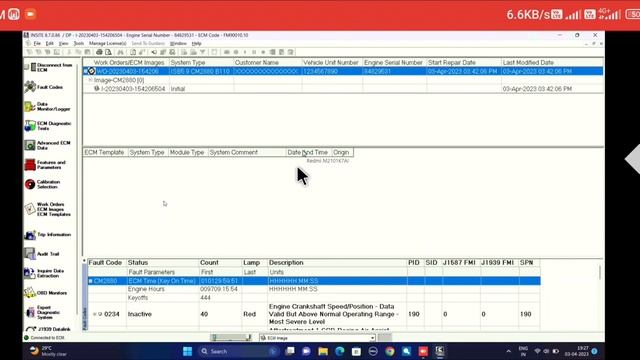Click the progress bar in status bar
Screen dimensions: 640x360
[231, 338]
